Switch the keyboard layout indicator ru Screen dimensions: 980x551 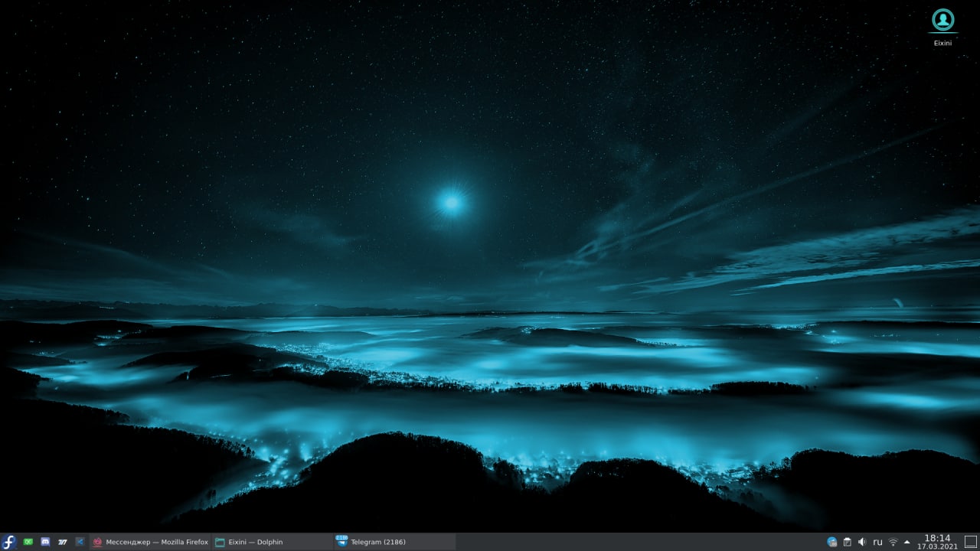coord(877,542)
